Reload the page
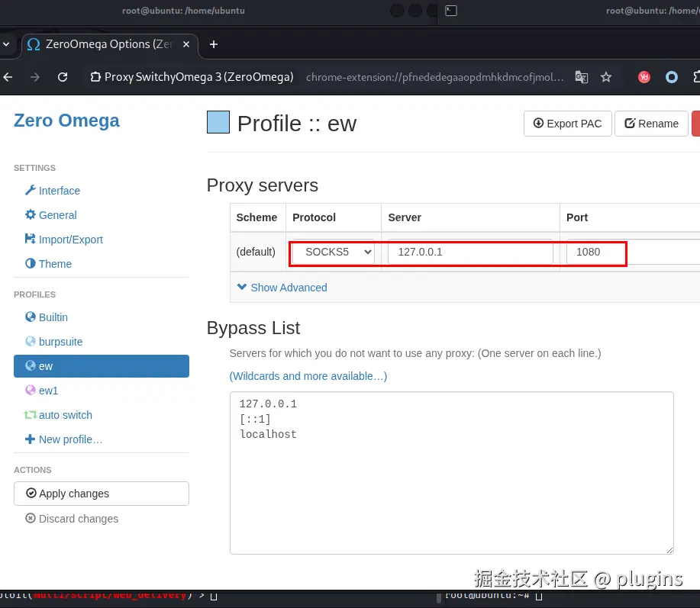This screenshot has height=608, width=700. click(x=63, y=77)
